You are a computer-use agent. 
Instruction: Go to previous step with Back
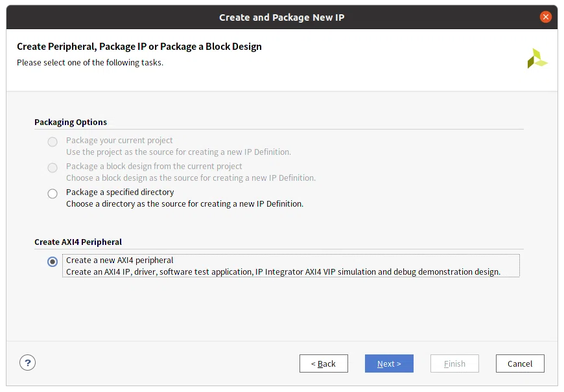[323, 363]
